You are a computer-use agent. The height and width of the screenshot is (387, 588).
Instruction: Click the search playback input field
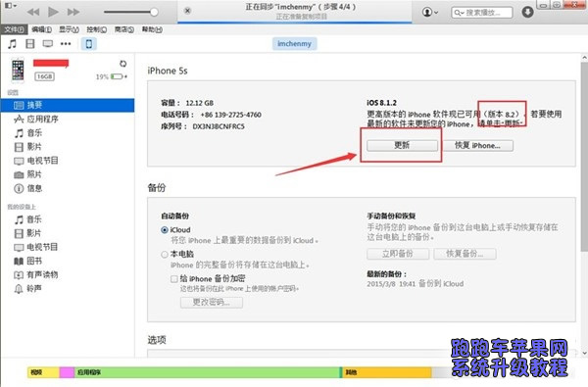pos(482,13)
